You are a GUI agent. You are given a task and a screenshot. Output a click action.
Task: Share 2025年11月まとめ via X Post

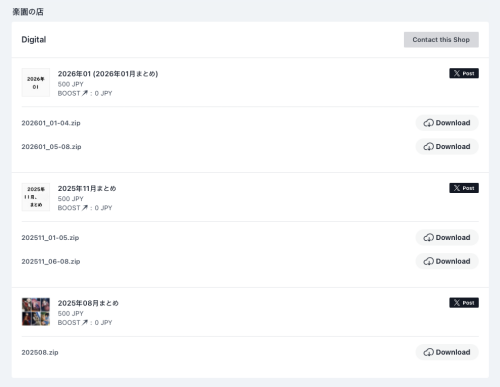point(464,188)
